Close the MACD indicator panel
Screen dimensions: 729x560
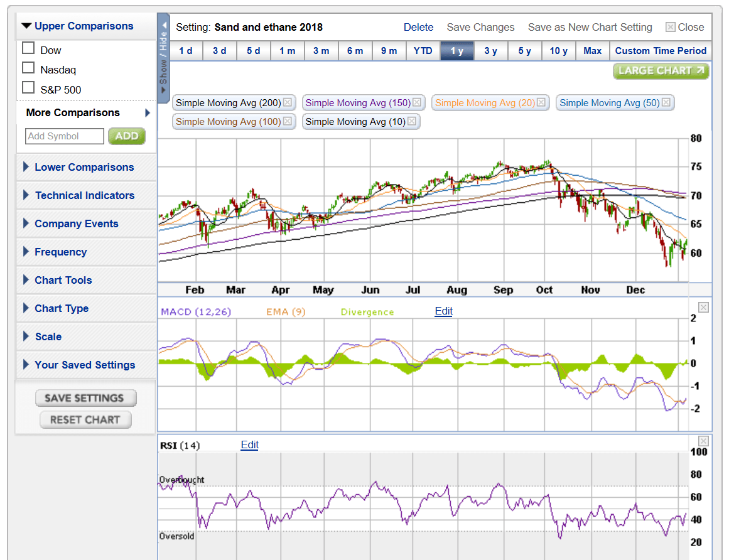(703, 306)
